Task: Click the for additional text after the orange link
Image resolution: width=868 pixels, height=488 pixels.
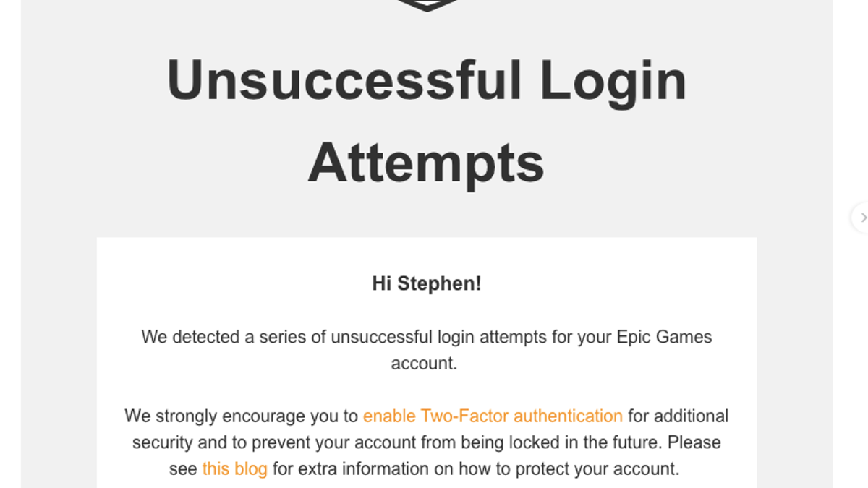Action: tap(678, 416)
